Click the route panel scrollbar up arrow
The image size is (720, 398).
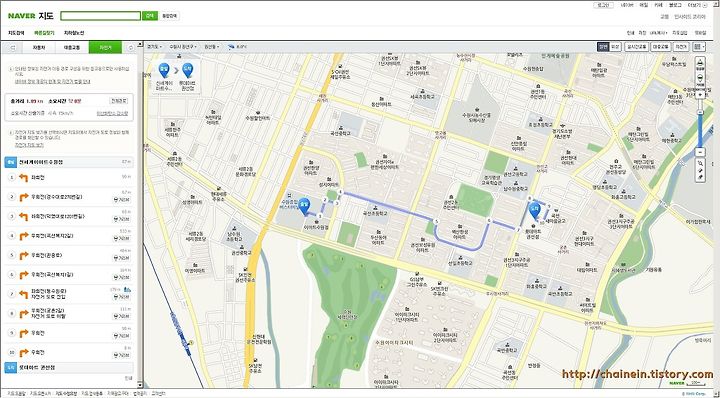point(141,45)
